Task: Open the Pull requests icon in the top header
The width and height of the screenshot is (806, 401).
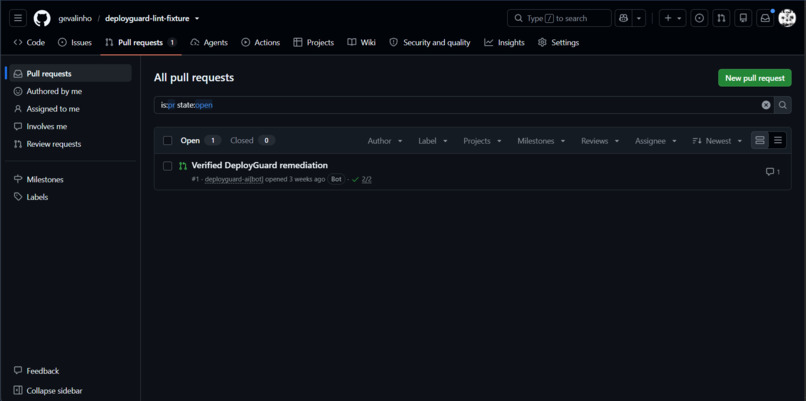Action: (721, 19)
